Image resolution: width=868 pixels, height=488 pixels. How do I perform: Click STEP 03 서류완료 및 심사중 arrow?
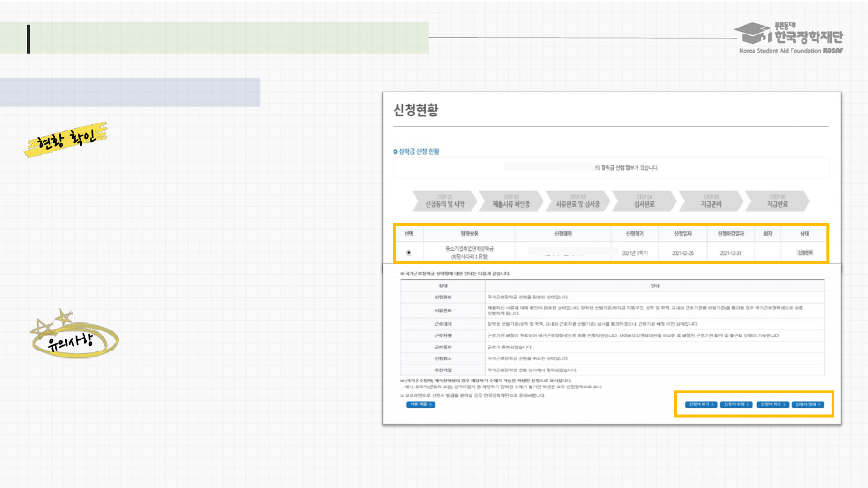(577, 201)
